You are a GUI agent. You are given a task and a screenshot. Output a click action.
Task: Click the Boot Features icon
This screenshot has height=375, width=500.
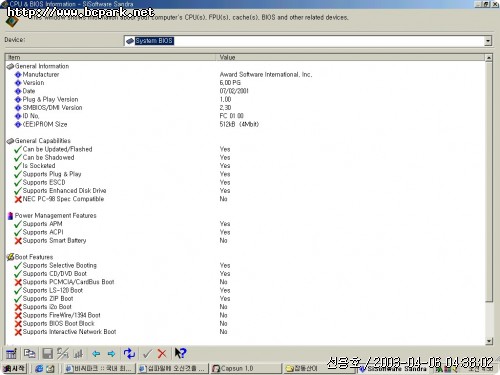[10, 257]
